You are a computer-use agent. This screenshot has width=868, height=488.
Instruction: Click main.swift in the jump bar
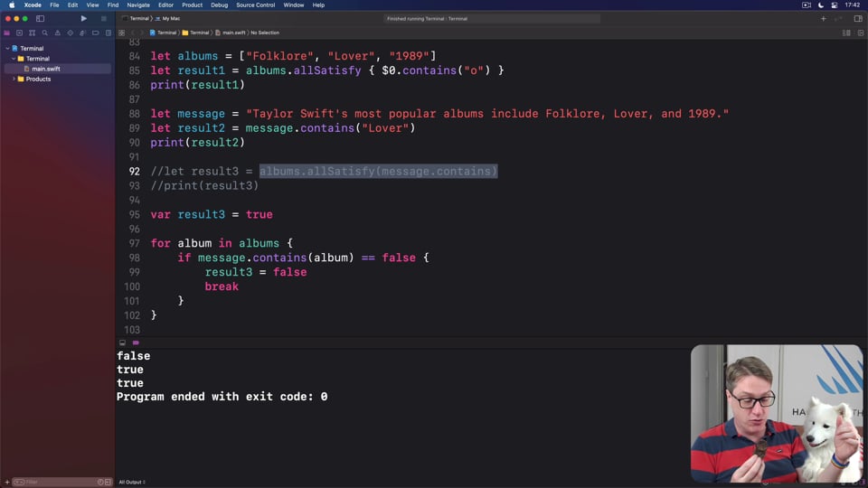pyautogui.click(x=231, y=33)
